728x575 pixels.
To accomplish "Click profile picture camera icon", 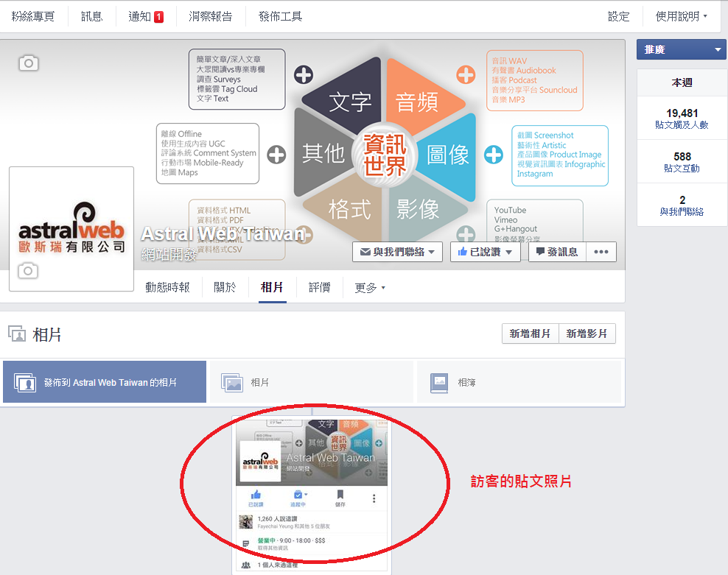I will tap(28, 270).
